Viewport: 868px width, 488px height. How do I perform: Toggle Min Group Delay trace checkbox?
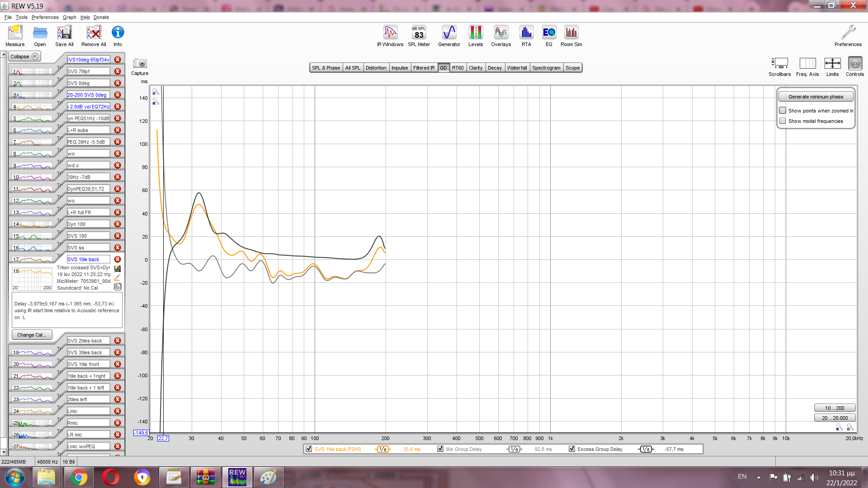(x=440, y=449)
